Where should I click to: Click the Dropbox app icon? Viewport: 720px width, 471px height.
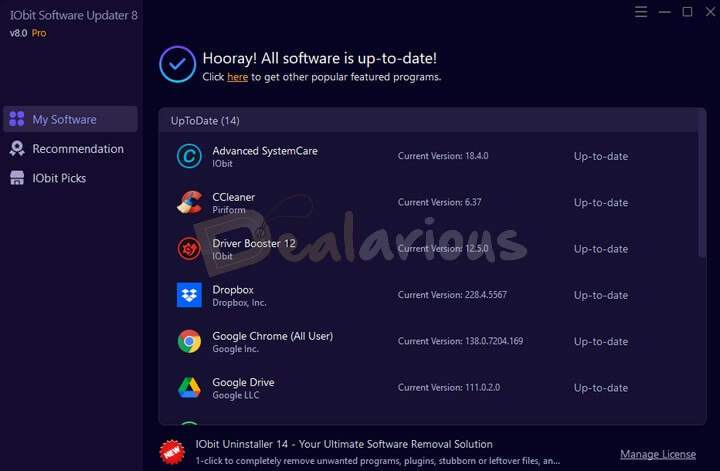click(x=189, y=295)
